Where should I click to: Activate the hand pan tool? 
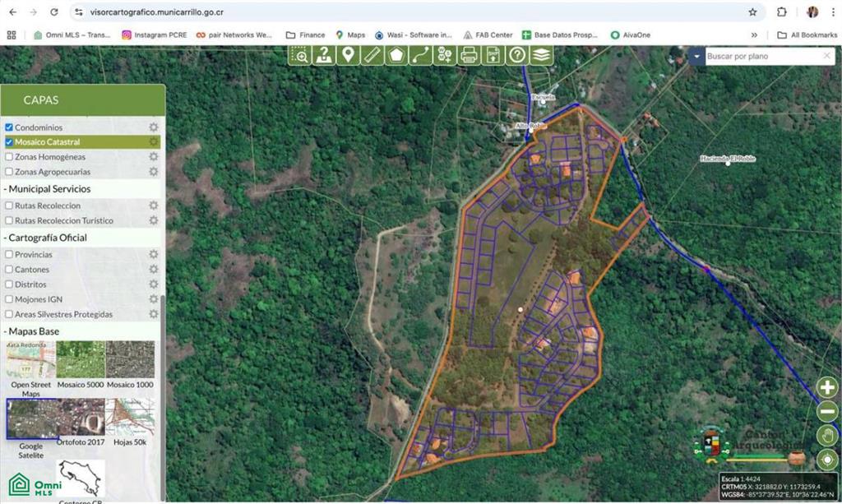coord(827,435)
